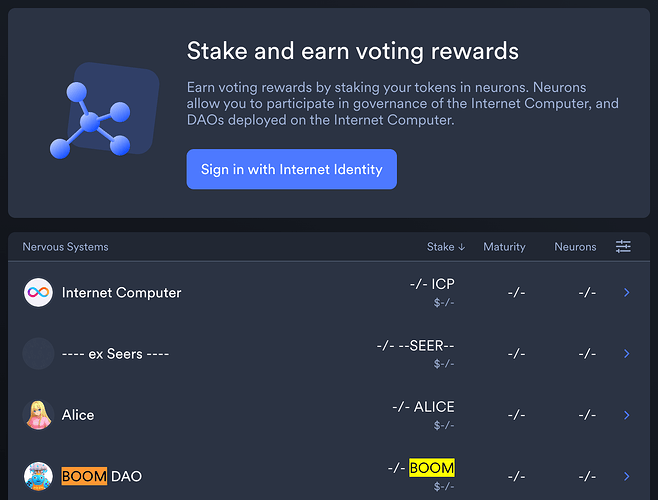Image resolution: width=658 pixels, height=500 pixels.
Task: Select the Internet Computer name text
Action: pyautogui.click(x=122, y=293)
